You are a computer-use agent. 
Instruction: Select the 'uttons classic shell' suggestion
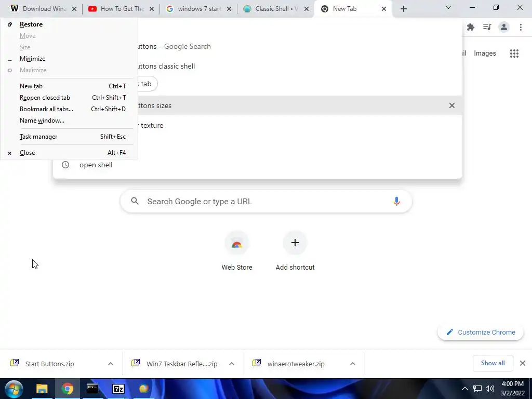(300, 66)
